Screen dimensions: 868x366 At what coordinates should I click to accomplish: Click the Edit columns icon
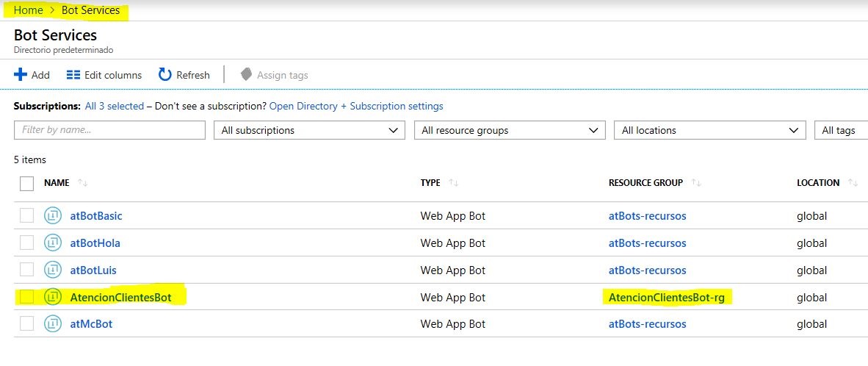(73, 75)
